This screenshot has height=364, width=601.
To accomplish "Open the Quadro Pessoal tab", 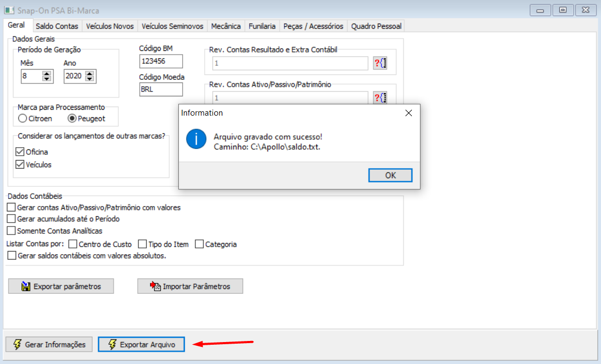I will coord(376,26).
